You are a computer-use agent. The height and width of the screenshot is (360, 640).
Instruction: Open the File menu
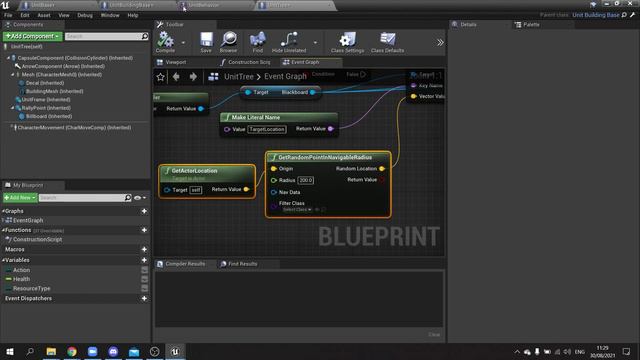pos(8,15)
